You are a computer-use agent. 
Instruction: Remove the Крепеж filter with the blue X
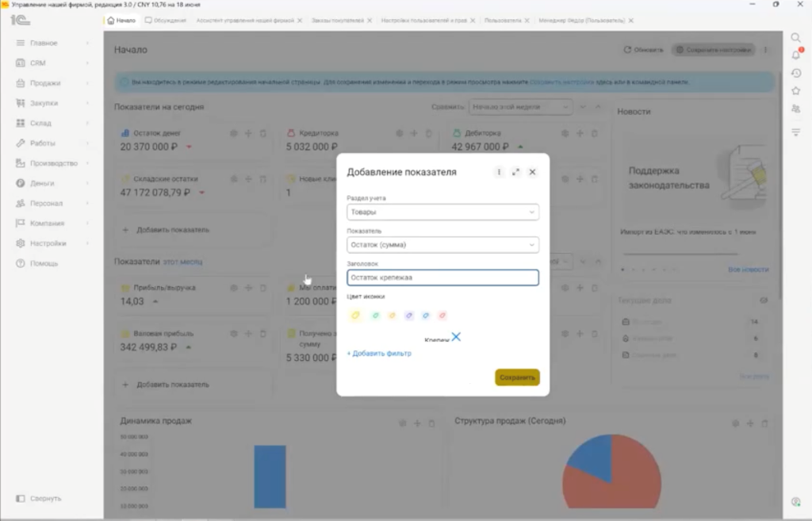click(x=456, y=337)
